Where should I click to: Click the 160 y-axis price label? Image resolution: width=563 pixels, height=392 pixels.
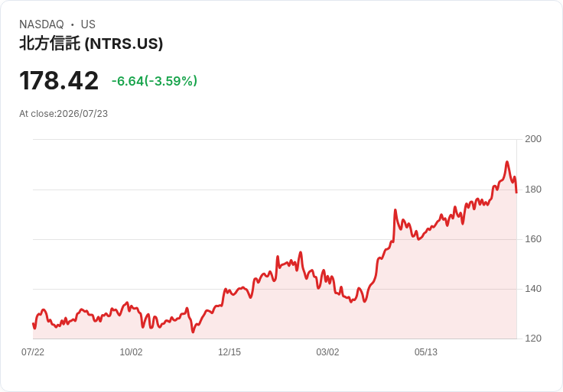(533, 239)
